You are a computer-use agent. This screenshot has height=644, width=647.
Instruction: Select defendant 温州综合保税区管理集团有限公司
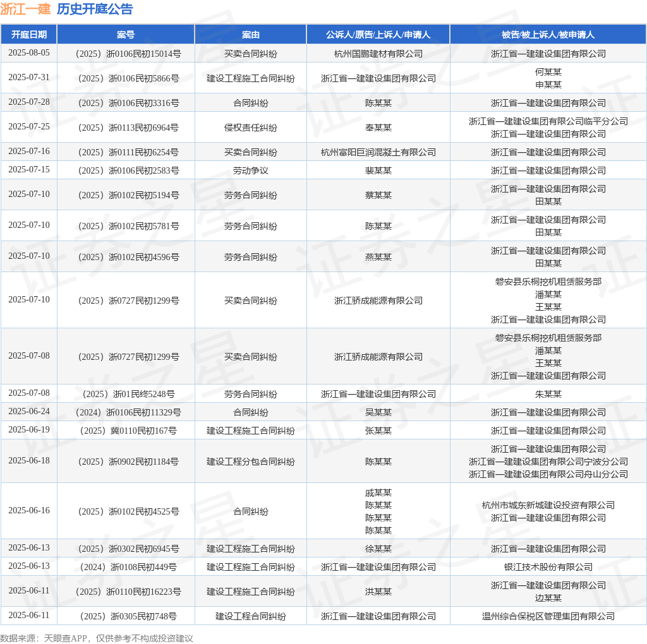pyautogui.click(x=548, y=616)
